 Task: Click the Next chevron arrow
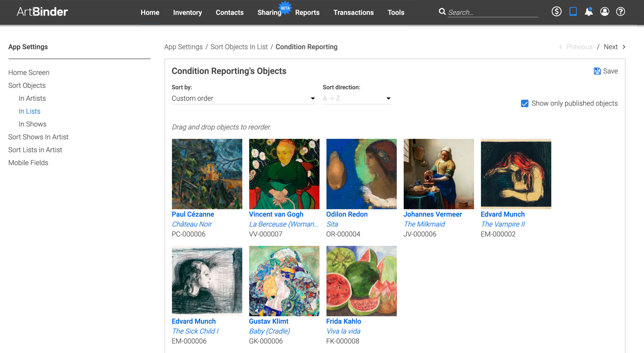click(x=624, y=47)
